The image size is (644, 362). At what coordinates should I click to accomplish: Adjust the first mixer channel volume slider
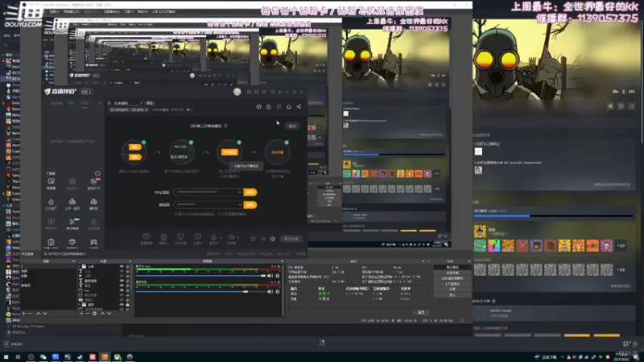pyautogui.click(x=200, y=276)
